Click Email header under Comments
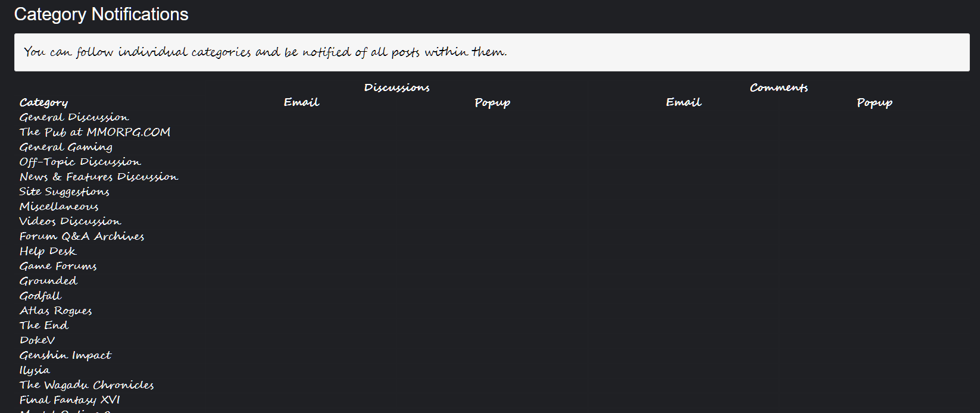Viewport: 980px width, 413px height. (x=683, y=102)
